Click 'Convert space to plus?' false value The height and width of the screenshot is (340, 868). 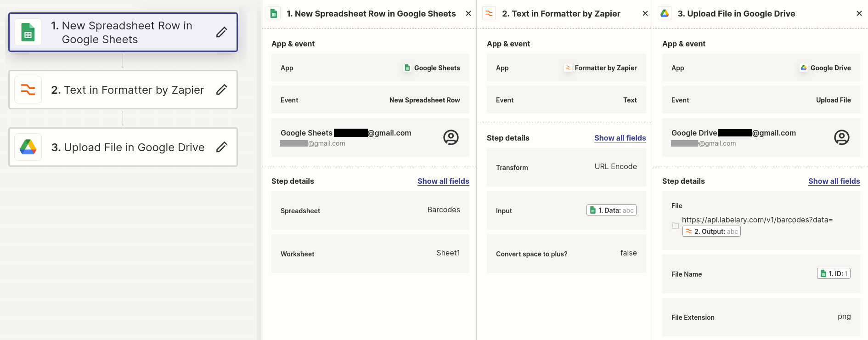[628, 253]
